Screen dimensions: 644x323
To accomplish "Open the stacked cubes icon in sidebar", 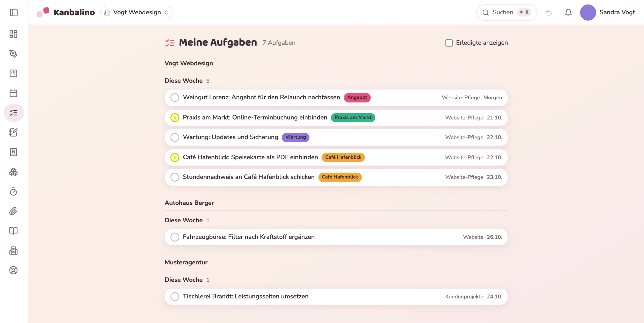I will tap(13, 172).
